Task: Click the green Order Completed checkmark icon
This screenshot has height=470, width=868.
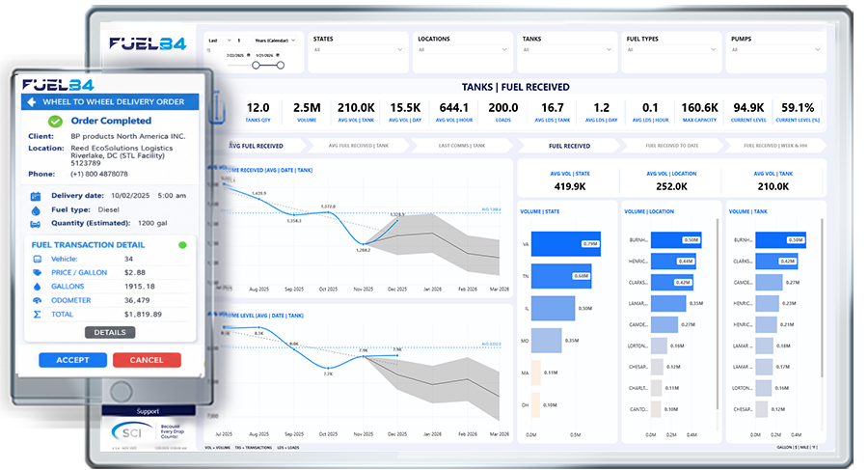Action: pyautogui.click(x=55, y=121)
